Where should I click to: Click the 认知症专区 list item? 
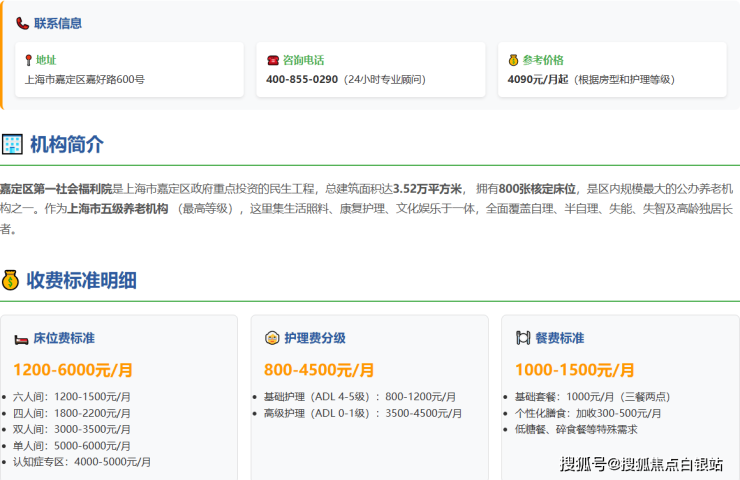(82, 461)
